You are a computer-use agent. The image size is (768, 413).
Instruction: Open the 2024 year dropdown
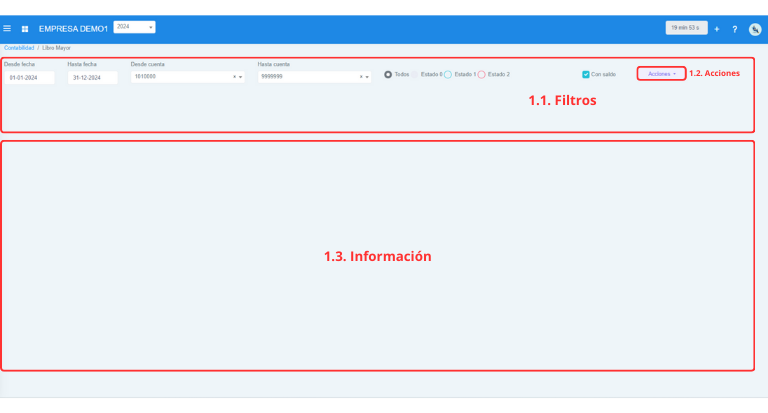pyautogui.click(x=134, y=27)
